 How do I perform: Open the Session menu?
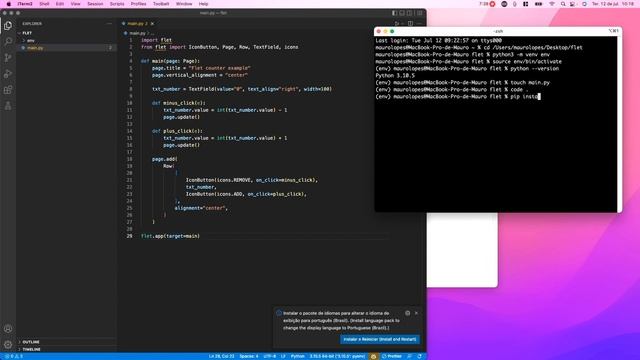click(95, 4)
